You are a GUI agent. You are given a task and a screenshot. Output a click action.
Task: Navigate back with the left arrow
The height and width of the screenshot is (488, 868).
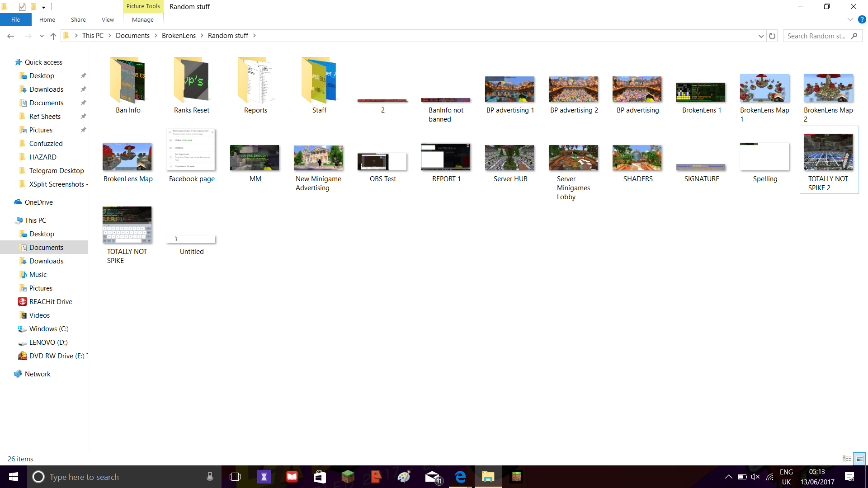[x=11, y=36]
